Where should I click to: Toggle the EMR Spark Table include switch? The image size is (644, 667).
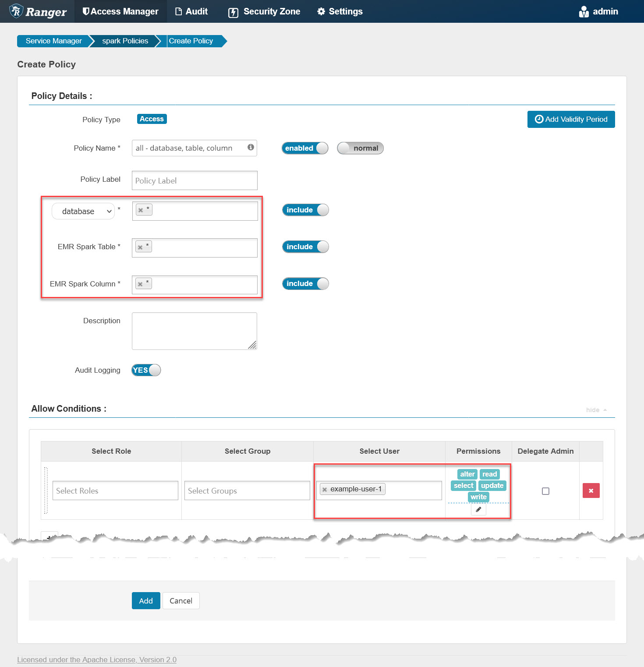click(x=305, y=247)
